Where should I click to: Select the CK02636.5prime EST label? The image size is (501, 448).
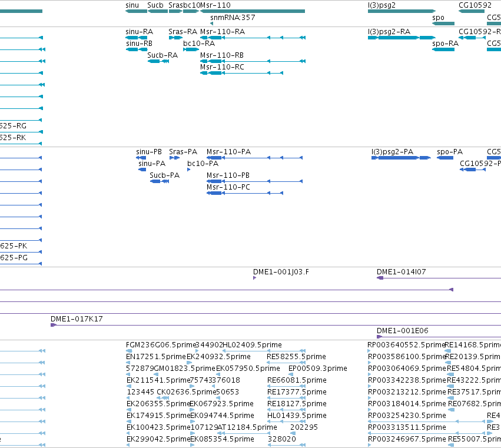(186, 392)
